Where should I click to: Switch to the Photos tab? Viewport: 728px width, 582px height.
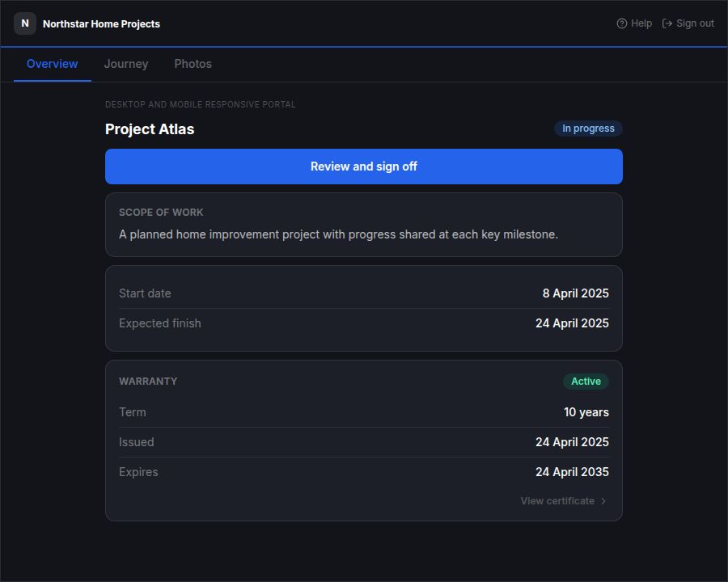(193, 64)
